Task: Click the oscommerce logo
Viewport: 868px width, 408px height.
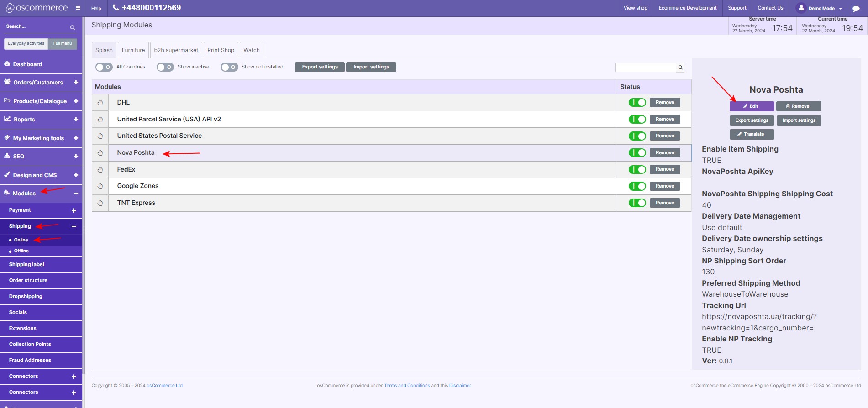Action: click(37, 8)
